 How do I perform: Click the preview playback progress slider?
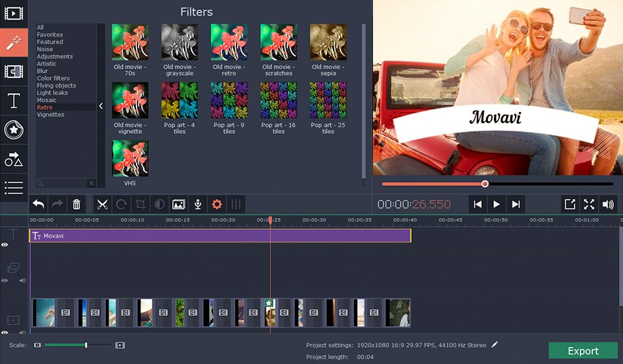497,184
